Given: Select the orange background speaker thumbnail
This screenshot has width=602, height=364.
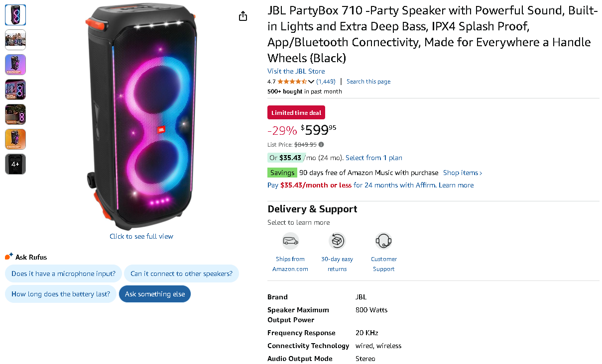Looking at the screenshot, I should (15, 139).
